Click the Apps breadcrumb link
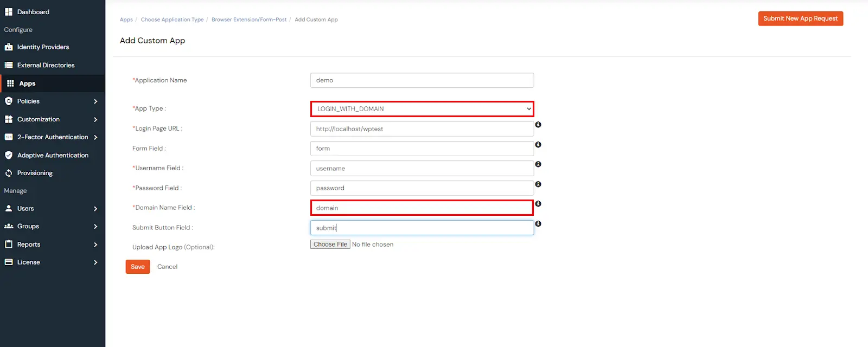This screenshot has width=868, height=347. click(126, 20)
